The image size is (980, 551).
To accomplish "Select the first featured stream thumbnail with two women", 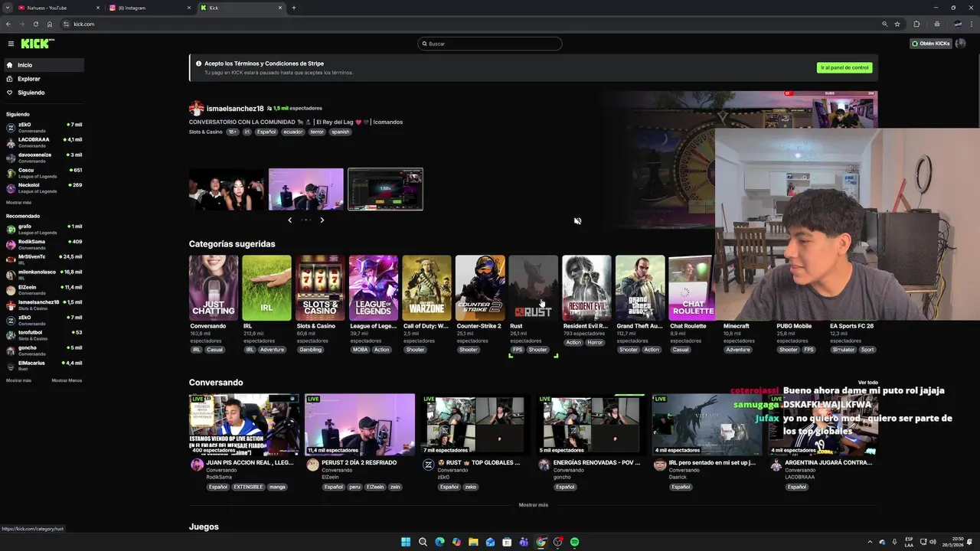I will tap(227, 189).
